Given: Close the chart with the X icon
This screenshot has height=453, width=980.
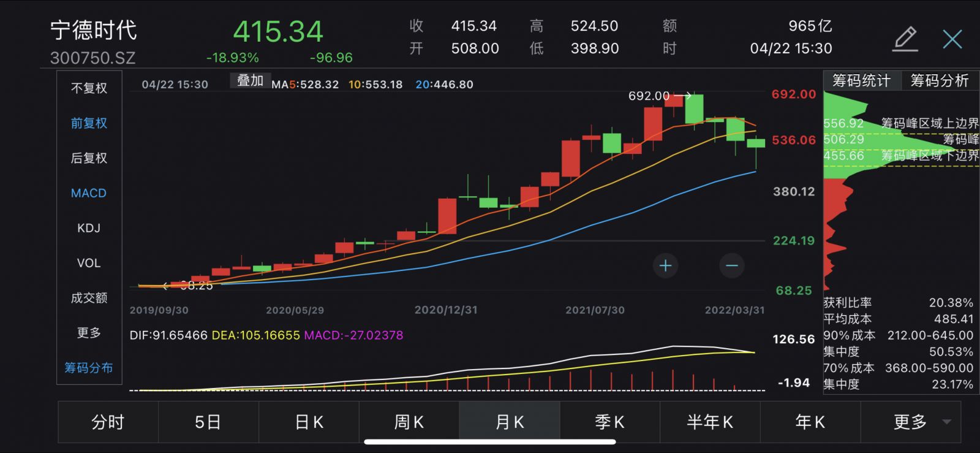Looking at the screenshot, I should tap(952, 39).
